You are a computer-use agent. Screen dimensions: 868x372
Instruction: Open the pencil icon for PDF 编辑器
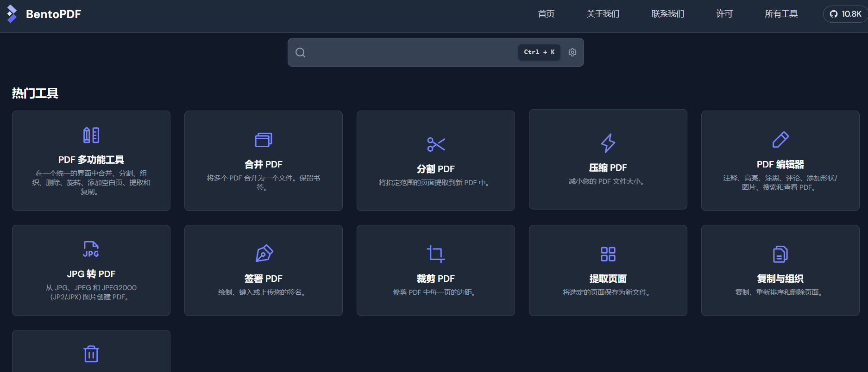[780, 140]
